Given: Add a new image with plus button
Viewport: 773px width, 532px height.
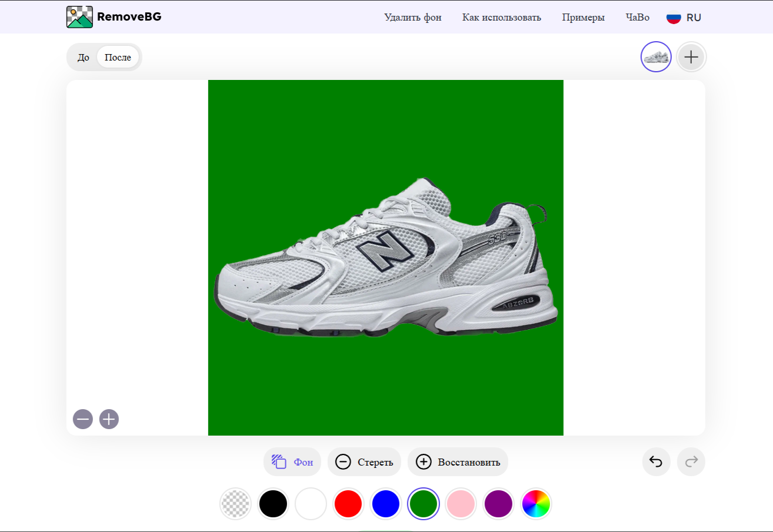Looking at the screenshot, I should tap(691, 57).
